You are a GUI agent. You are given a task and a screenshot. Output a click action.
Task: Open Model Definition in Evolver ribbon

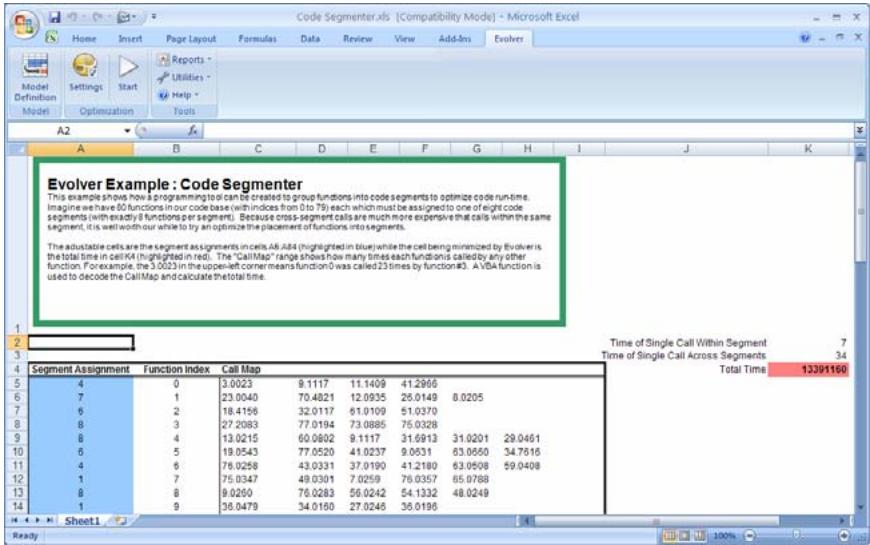coord(36,78)
